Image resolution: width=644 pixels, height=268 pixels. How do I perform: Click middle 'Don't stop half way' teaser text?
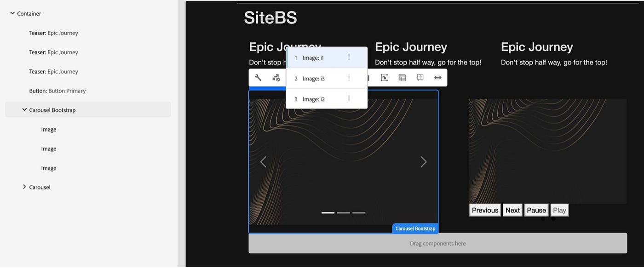click(428, 62)
